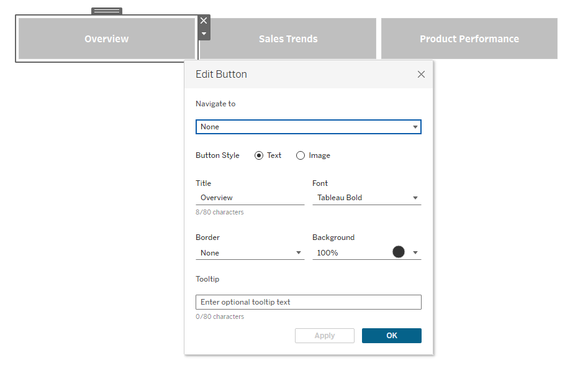Select the Product Performance navigation button
Viewport: 588px width, 373px height.
pyautogui.click(x=469, y=39)
